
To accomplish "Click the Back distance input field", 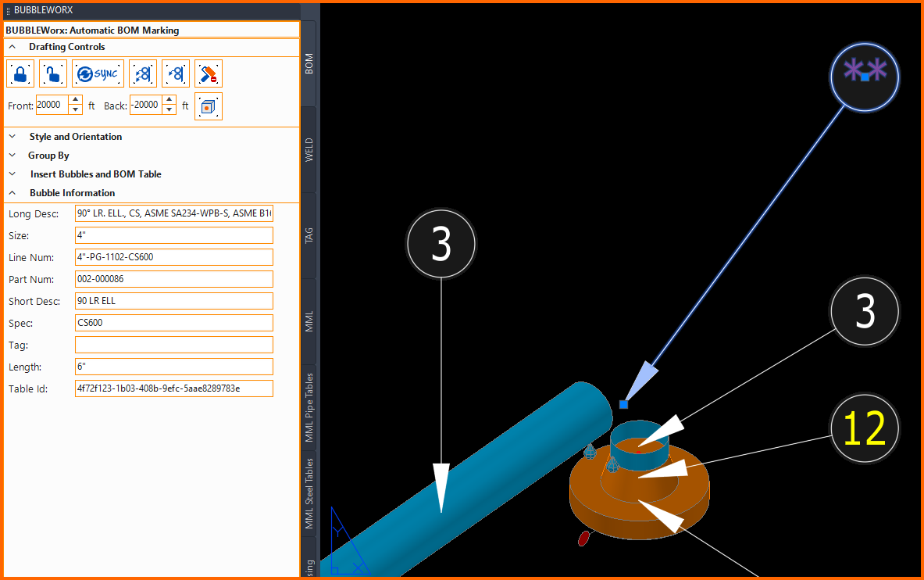I will pos(145,105).
